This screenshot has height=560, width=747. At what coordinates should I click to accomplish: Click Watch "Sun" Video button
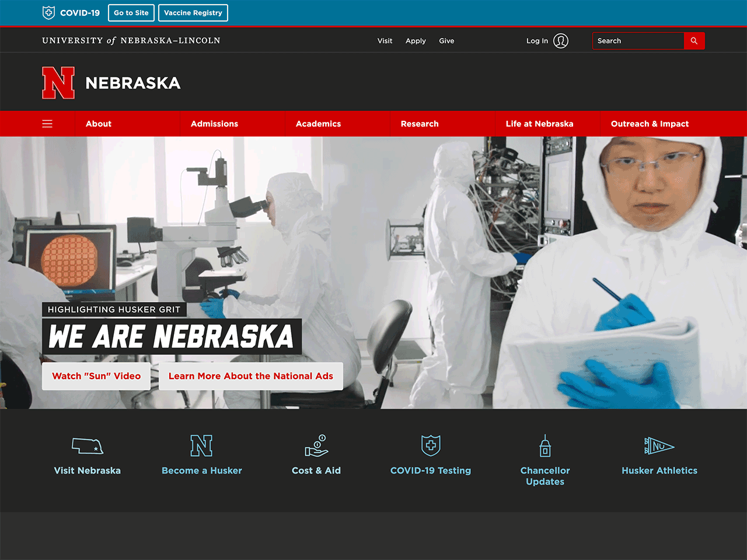point(96,376)
